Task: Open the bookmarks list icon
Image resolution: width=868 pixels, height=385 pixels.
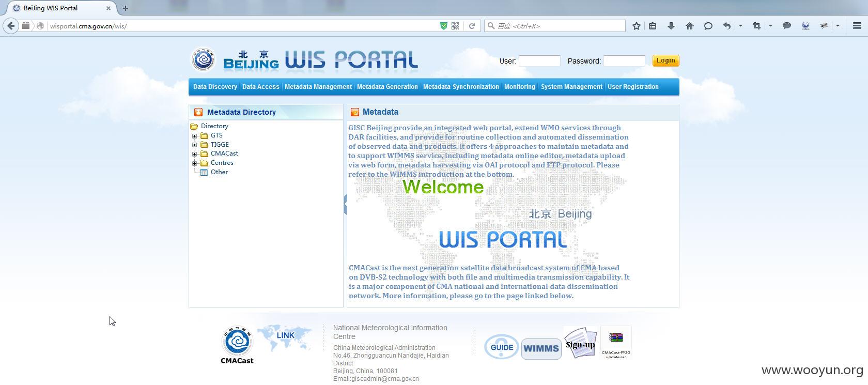Action: [x=653, y=26]
